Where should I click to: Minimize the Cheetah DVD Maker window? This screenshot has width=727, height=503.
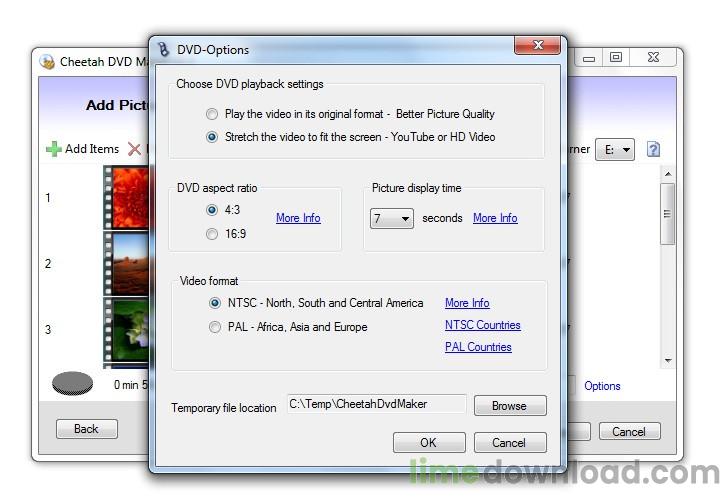point(589,58)
